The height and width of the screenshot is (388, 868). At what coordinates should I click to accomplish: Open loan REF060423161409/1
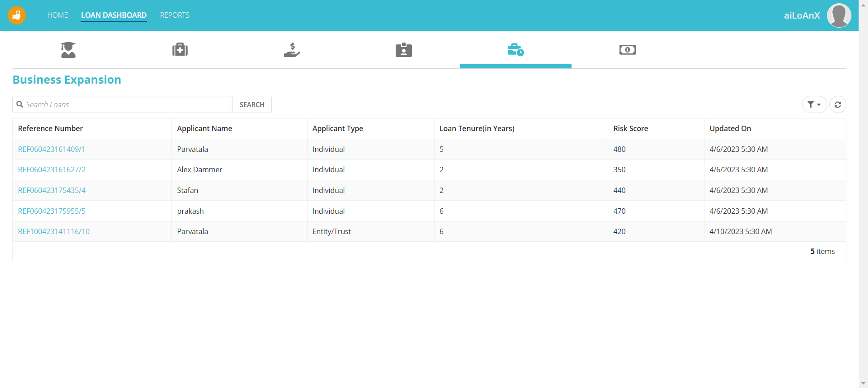click(x=52, y=149)
